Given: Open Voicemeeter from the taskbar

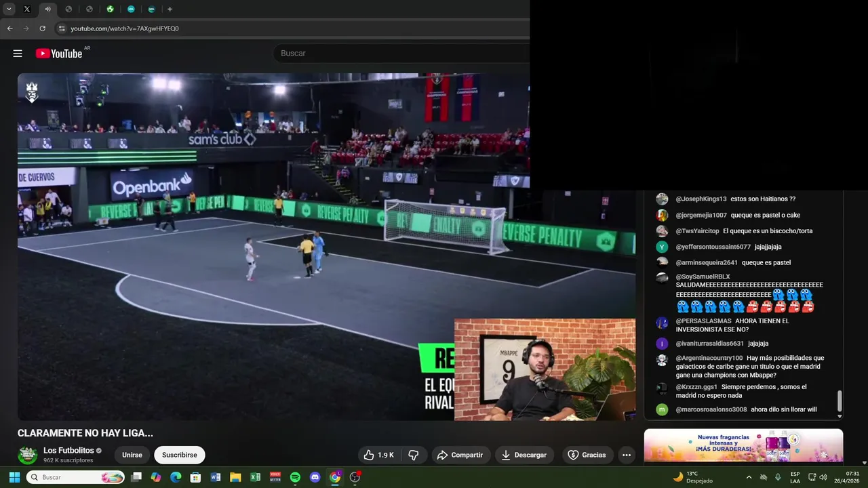Looking at the screenshot, I should (275, 477).
